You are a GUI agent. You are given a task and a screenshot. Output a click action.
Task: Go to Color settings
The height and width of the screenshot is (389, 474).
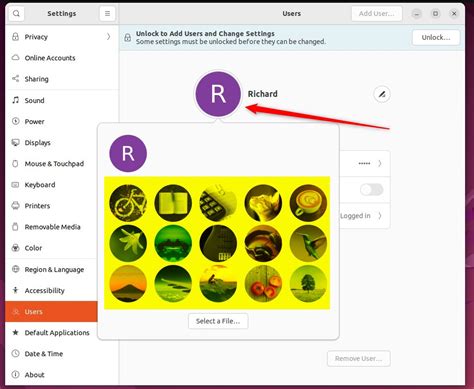[52, 248]
